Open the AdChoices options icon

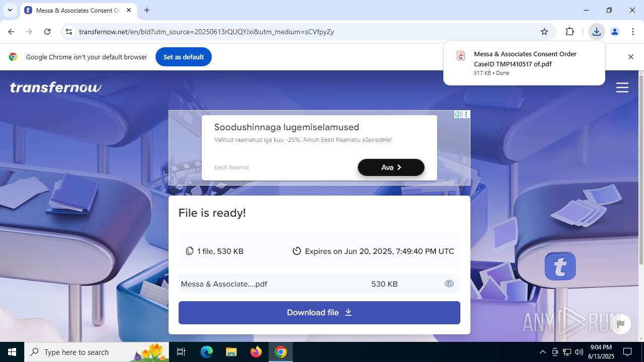pyautogui.click(x=466, y=115)
